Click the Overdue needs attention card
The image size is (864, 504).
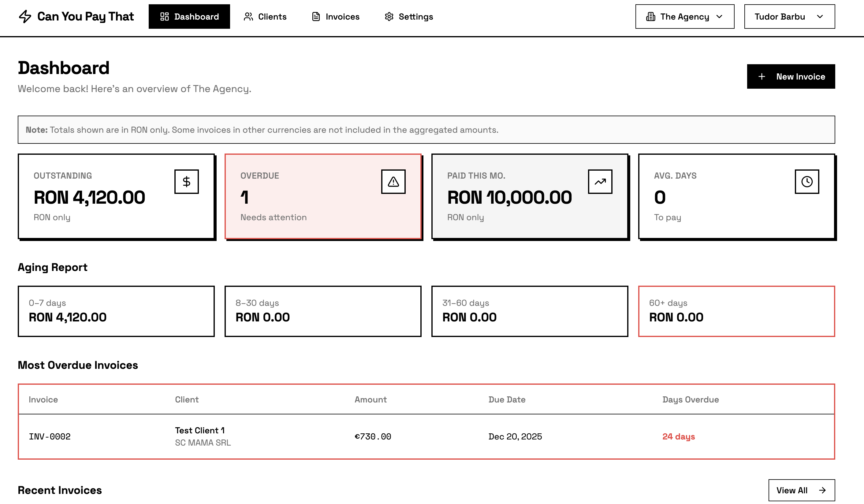pos(323,197)
